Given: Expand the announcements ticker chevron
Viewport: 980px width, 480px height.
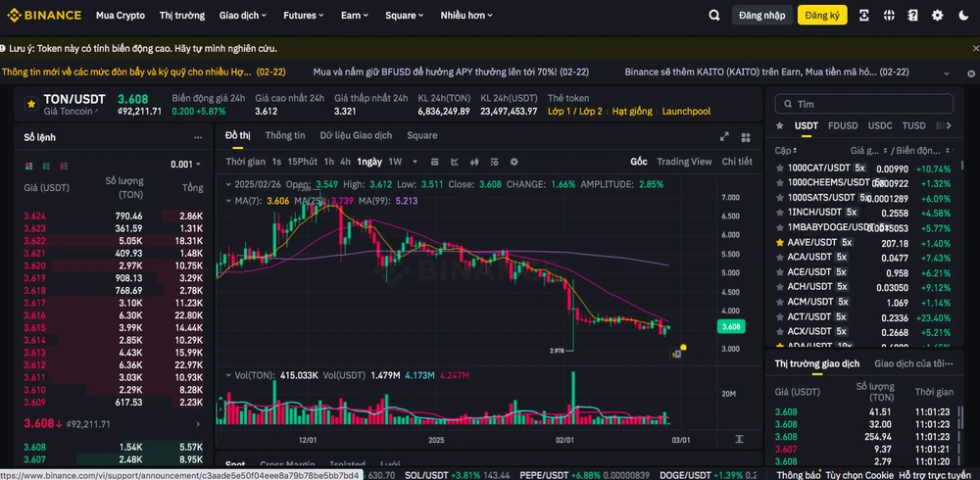Looking at the screenshot, I should [x=947, y=72].
